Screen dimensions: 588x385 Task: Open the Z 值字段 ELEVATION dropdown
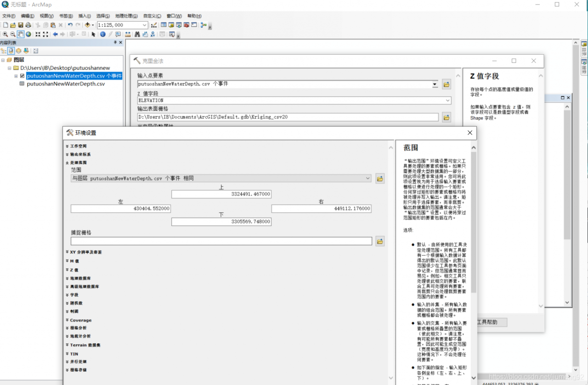point(448,100)
